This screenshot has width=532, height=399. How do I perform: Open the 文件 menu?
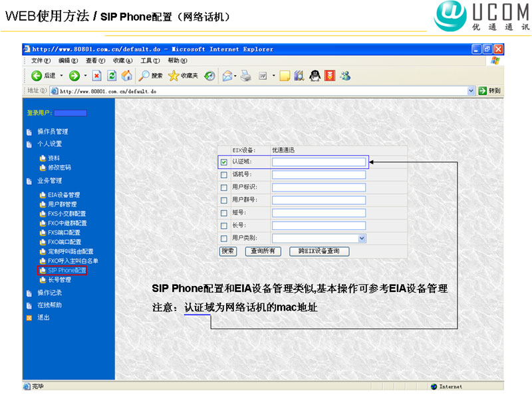(41, 61)
